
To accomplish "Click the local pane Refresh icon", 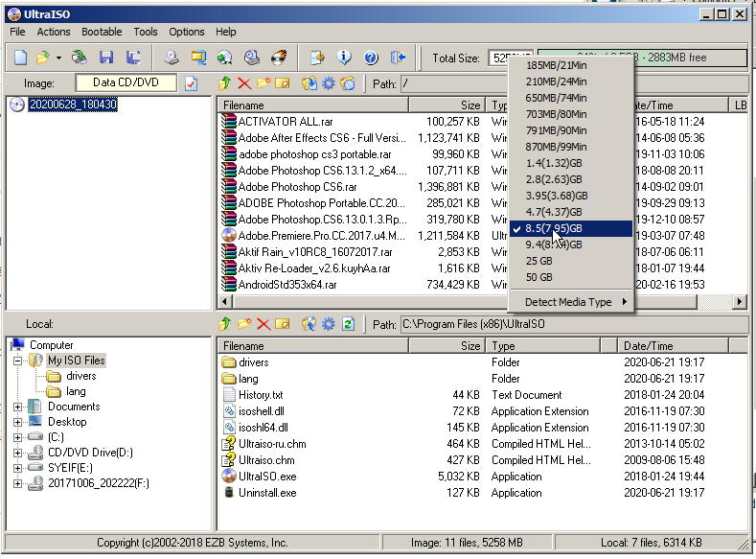I will click(348, 324).
